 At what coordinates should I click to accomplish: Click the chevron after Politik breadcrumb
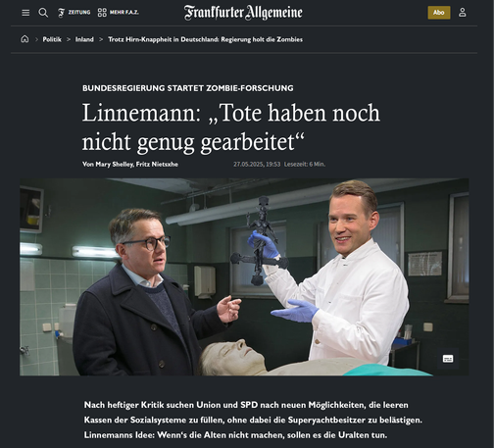pos(69,39)
